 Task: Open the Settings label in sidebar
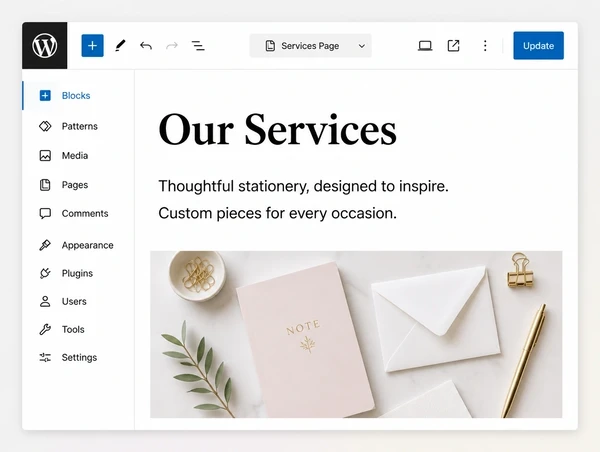pos(79,357)
